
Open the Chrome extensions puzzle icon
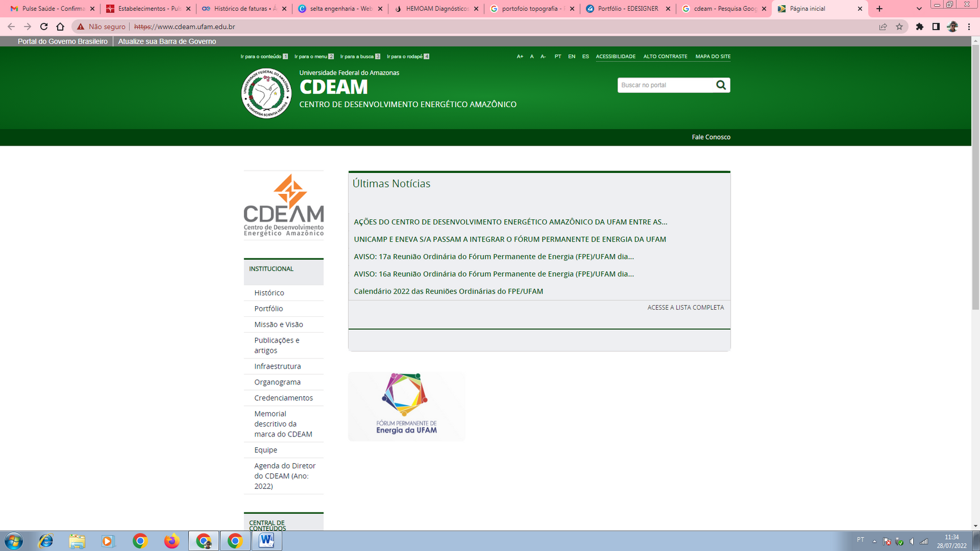pos(919,27)
